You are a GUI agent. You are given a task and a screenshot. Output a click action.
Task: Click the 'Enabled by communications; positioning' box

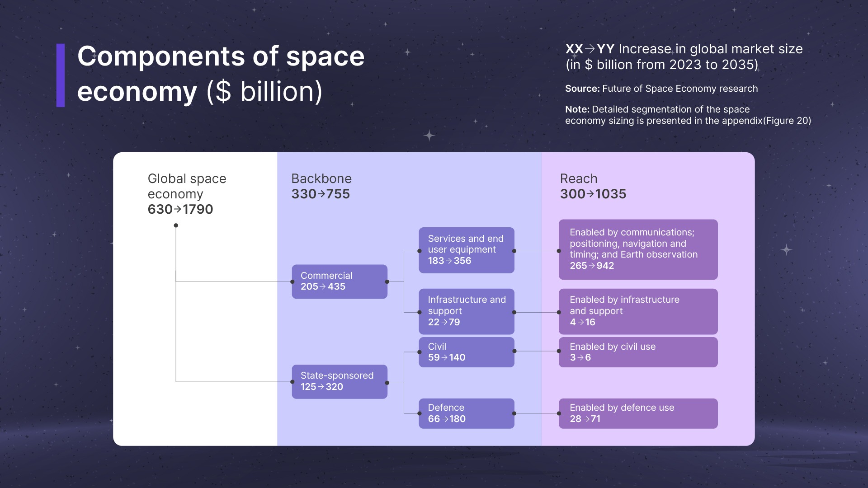click(638, 249)
